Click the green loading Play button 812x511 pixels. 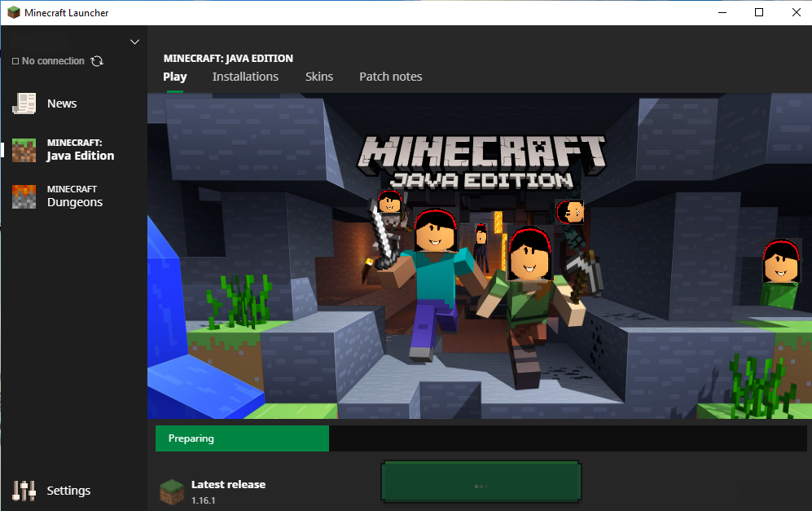coord(481,482)
